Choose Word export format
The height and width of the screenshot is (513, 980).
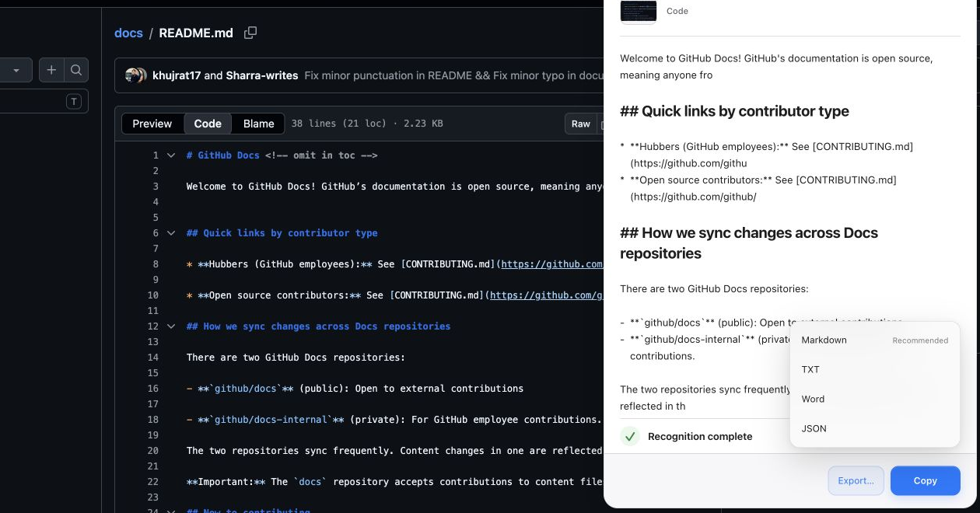click(x=875, y=399)
